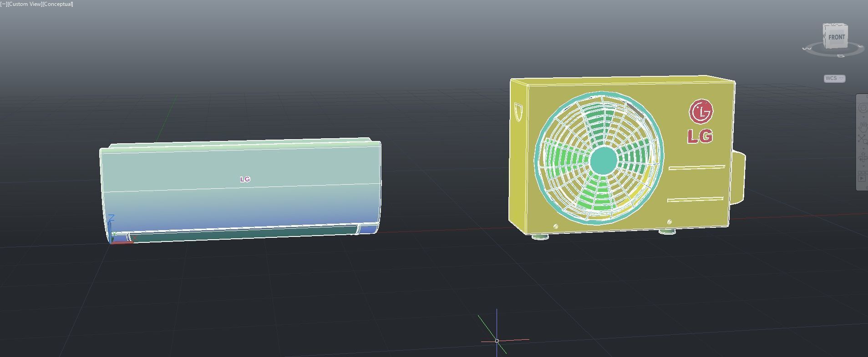Click the E compass direction on ViewCube
868x357 pixels.
click(861, 46)
